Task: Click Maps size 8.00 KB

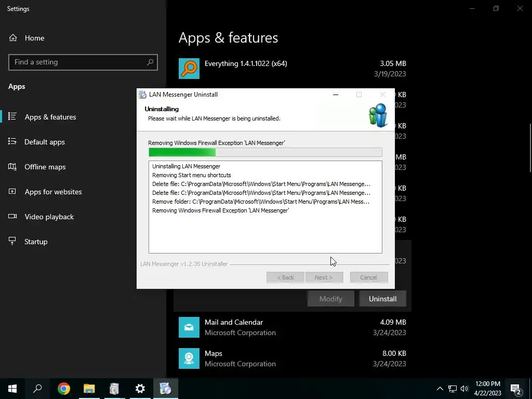Action: pos(394,353)
